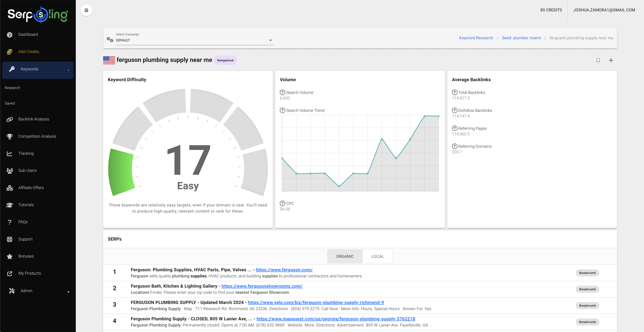Click the SerpSling logo
Image resolution: width=644 pixels, height=332 pixels.
[x=38, y=14]
